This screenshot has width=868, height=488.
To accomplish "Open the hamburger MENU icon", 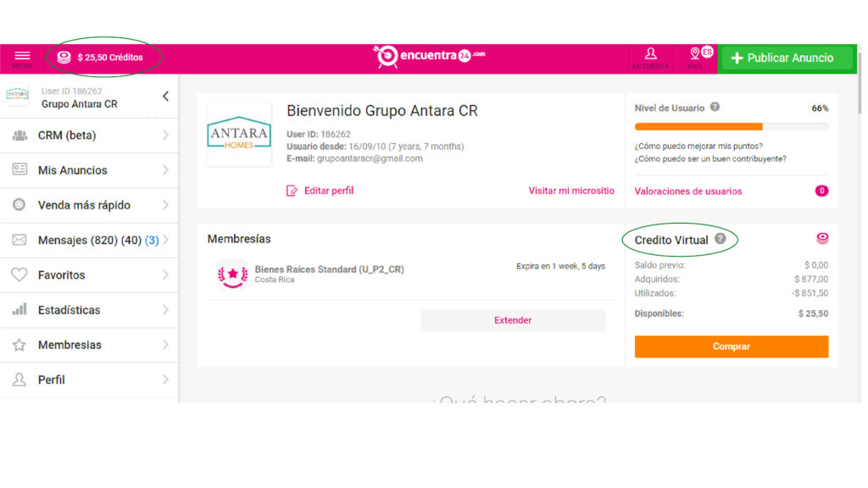I will point(22,56).
